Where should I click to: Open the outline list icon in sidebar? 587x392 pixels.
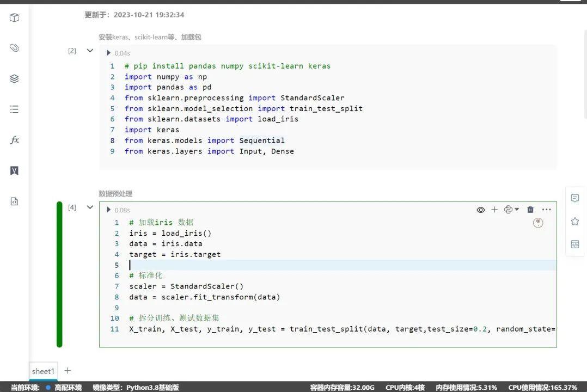tap(14, 109)
